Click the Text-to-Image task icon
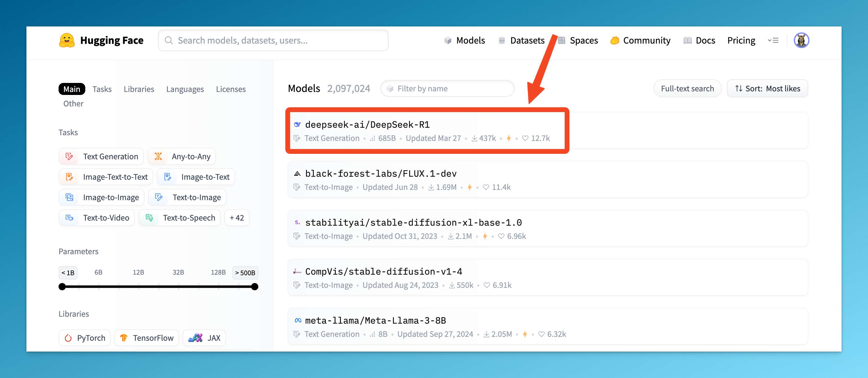 [159, 197]
